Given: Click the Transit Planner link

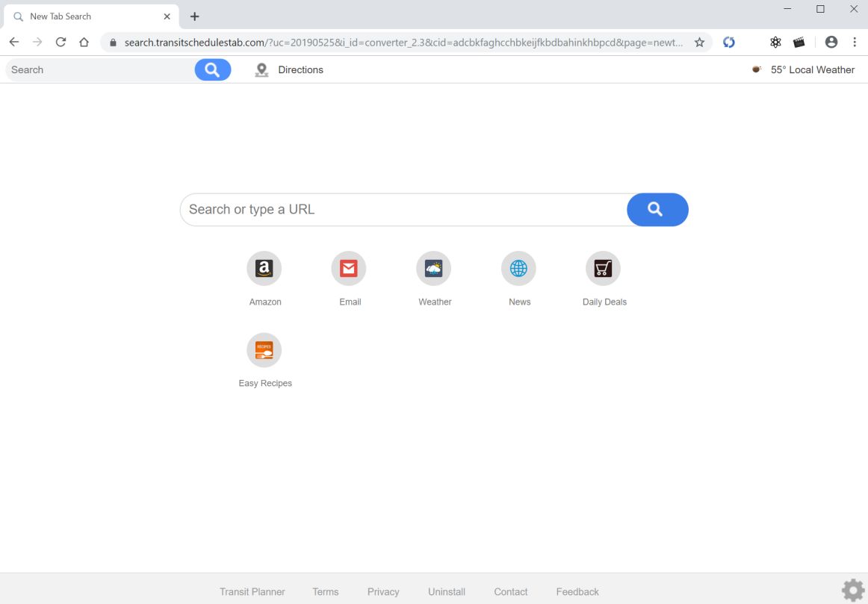Looking at the screenshot, I should point(252,591).
